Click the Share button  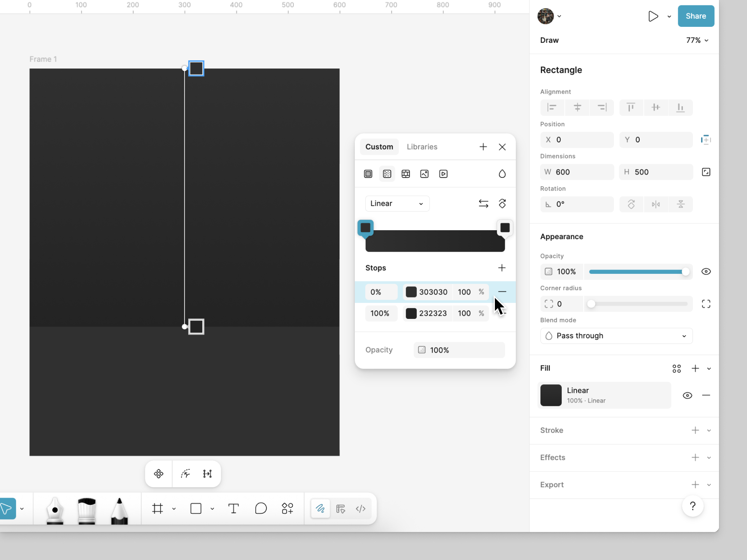(x=696, y=16)
